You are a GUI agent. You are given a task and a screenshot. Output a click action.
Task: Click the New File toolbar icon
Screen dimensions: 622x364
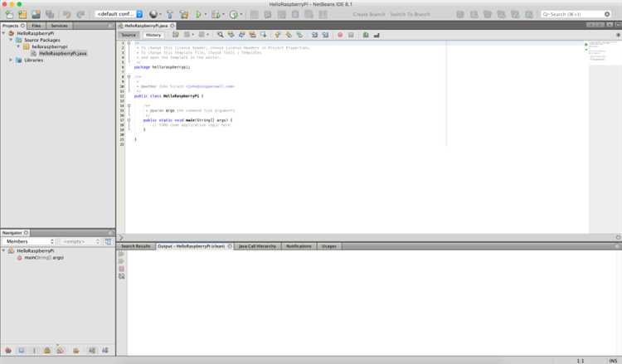9,15
